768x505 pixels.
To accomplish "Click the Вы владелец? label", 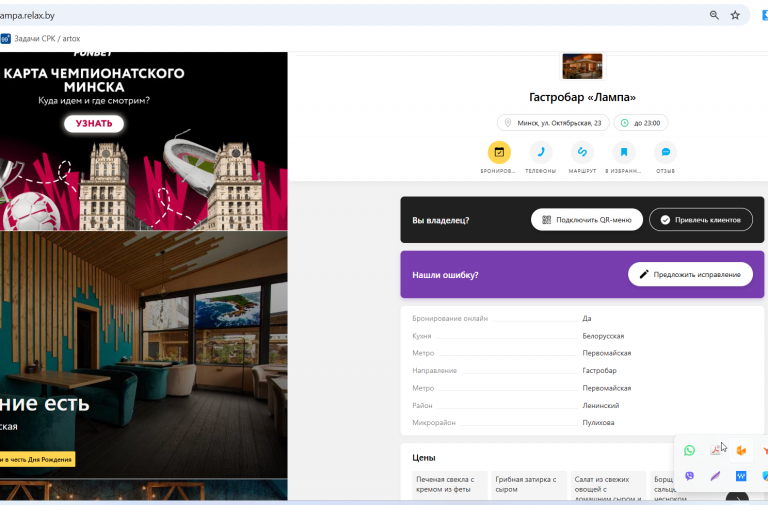I will [x=440, y=220].
